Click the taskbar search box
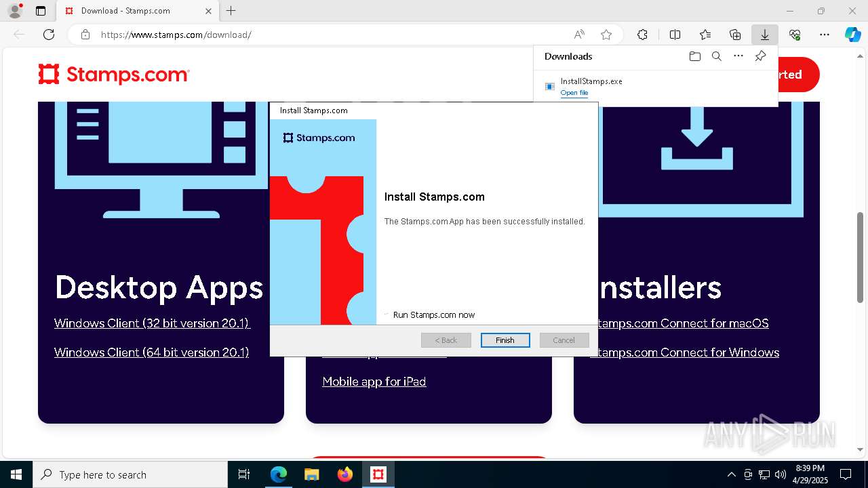 (x=130, y=474)
